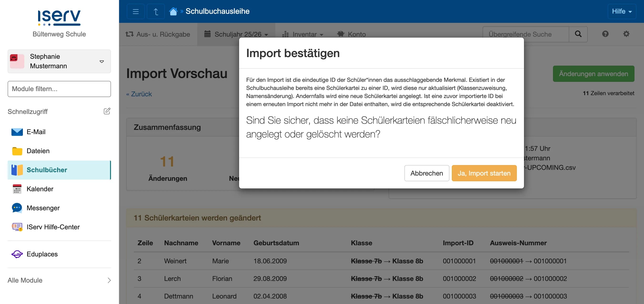Cancel the import via Abbrechen
Screen dimensions: 644x304
(x=427, y=173)
